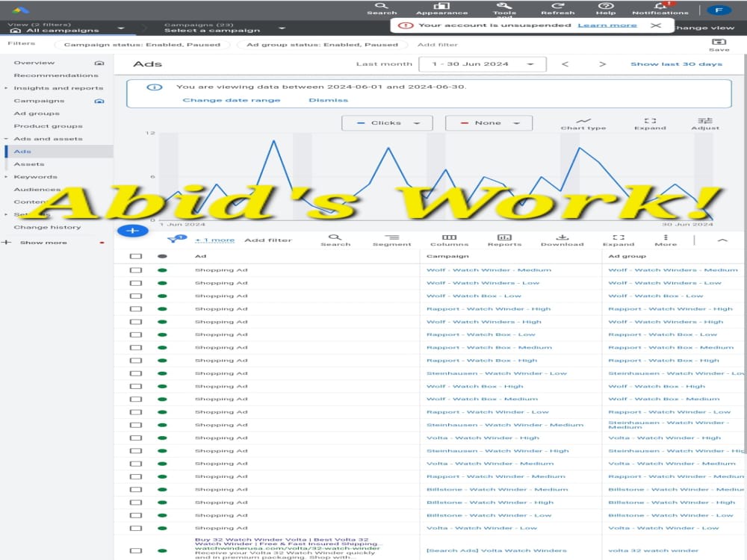Select checkbox for Wolf - Watch Winders - Low row
Viewport: 747px width, 560px height.
[x=136, y=283]
